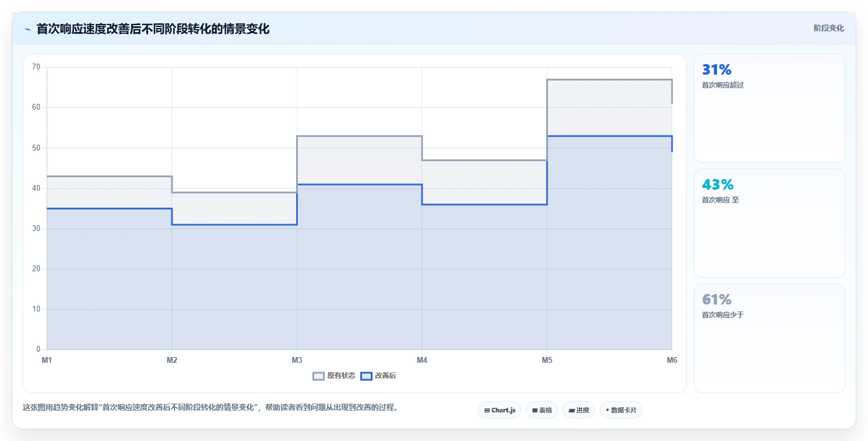Click the gray 原有状态 legend swatch

[x=318, y=376]
